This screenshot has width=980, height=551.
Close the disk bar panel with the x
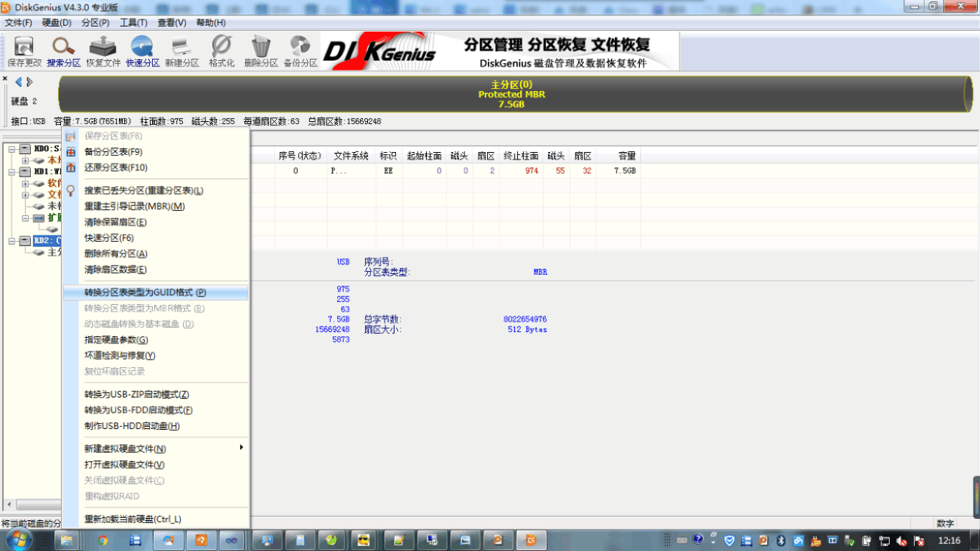pos(5,79)
